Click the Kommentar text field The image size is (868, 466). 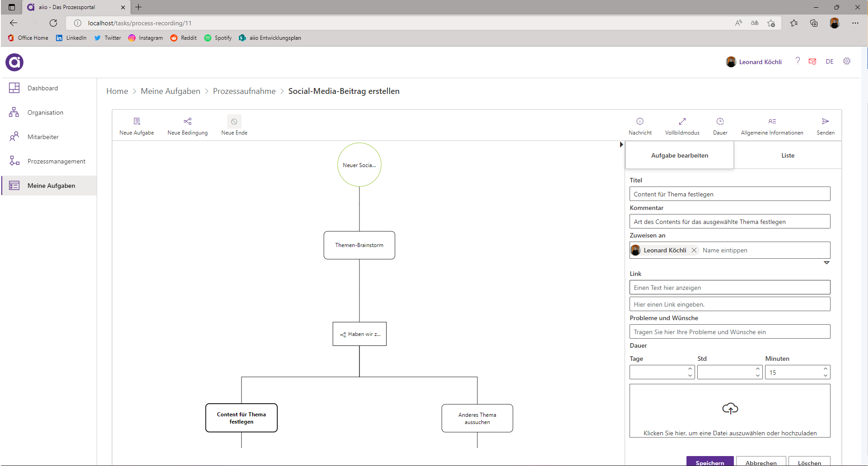pos(729,222)
